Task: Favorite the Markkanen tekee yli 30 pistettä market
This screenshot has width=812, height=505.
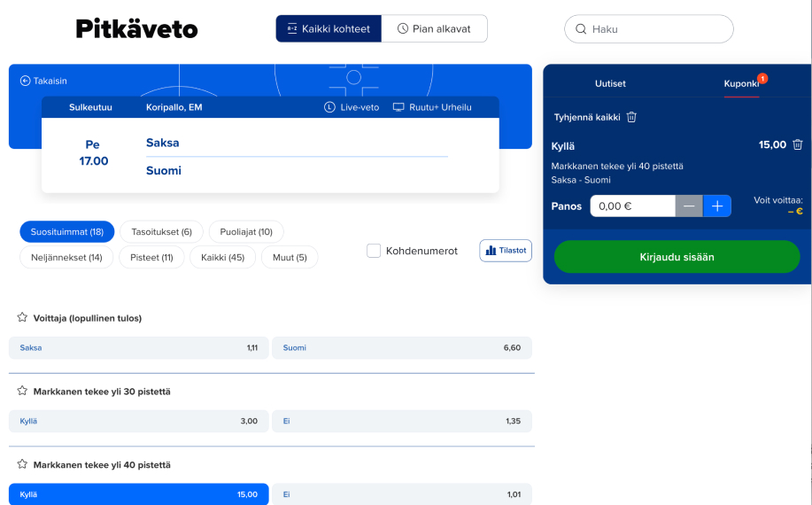Action: tap(22, 391)
